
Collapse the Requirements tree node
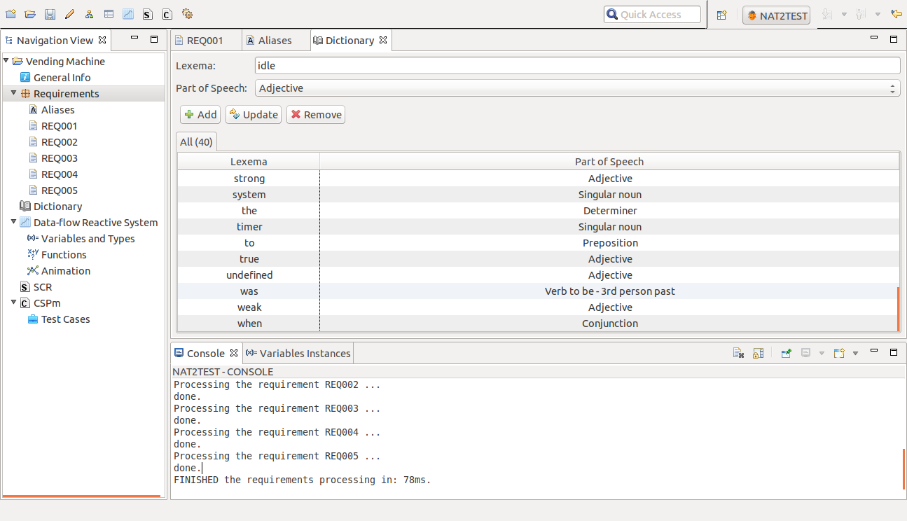coord(14,93)
